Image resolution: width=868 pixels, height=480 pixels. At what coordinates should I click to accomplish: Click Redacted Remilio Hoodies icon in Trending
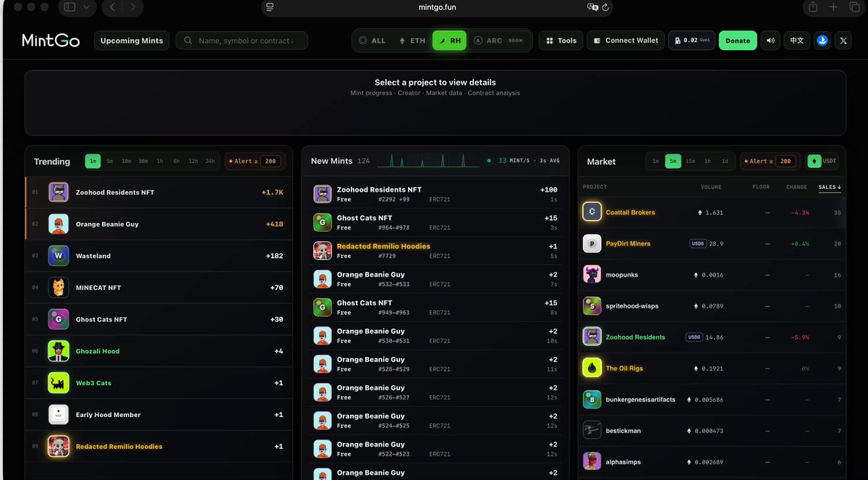[59, 447]
